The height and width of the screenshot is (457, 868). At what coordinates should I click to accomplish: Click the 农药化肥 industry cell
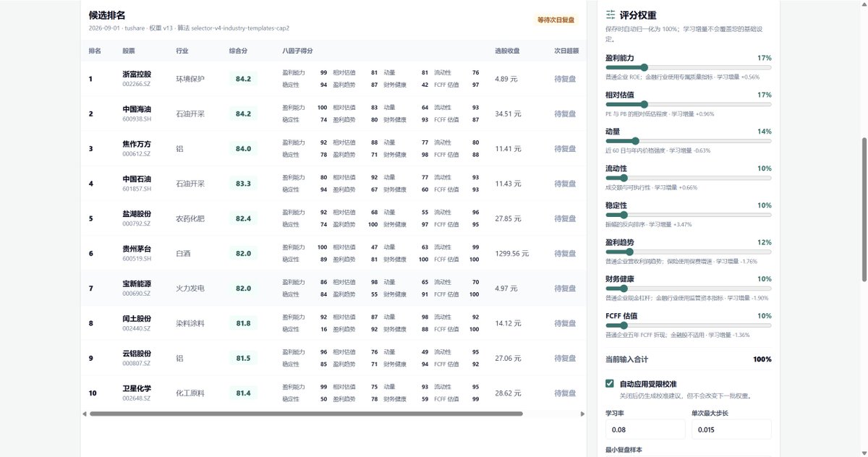click(x=190, y=218)
